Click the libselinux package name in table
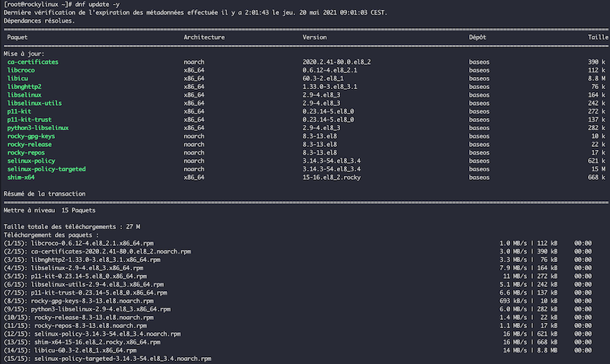610x364 pixels. click(x=24, y=94)
